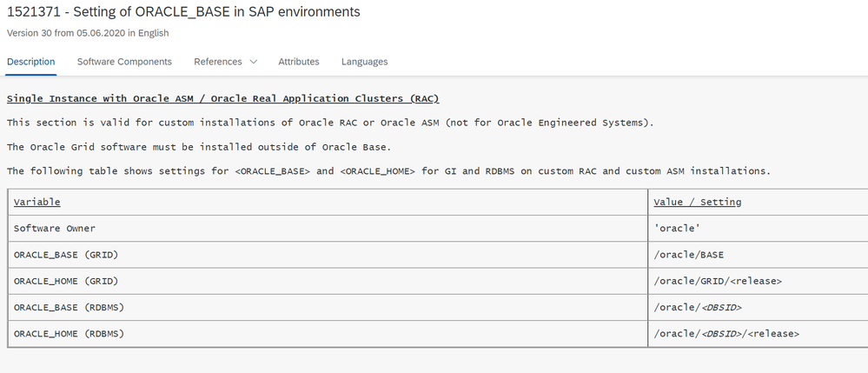Select the ORACLE_HOME (RDBMS) row label

pyautogui.click(x=70, y=334)
